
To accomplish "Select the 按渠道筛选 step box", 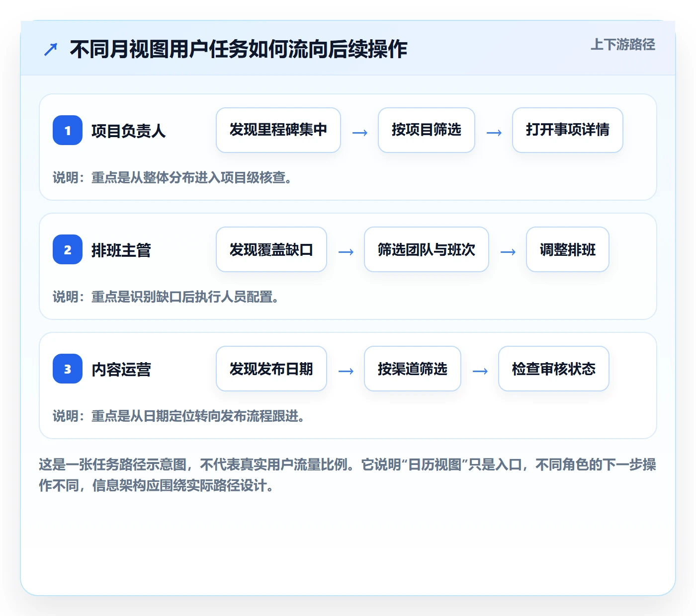I will coord(413,369).
